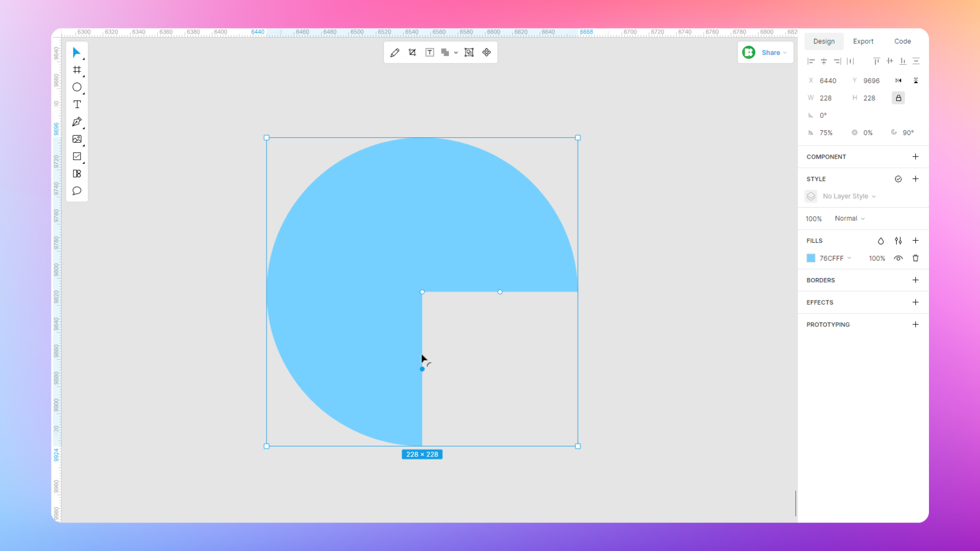Open the Normal blend mode dropdown
980x551 pixels.
(x=849, y=218)
